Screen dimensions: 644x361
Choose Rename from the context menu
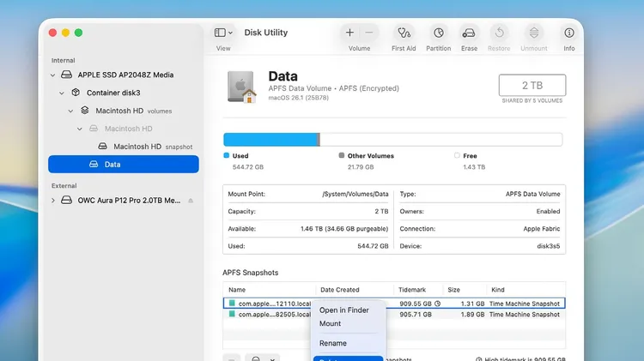click(x=333, y=343)
